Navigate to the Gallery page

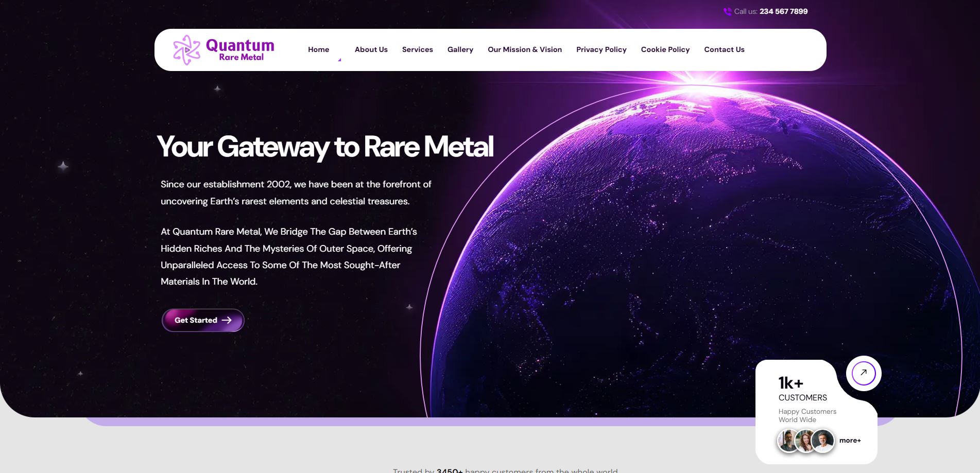coord(460,50)
